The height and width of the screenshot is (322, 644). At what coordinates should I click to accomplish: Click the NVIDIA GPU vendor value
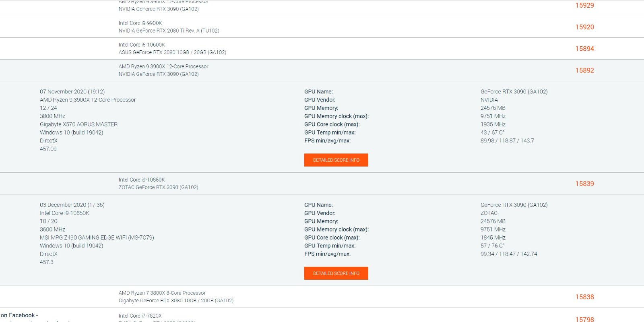(x=489, y=100)
